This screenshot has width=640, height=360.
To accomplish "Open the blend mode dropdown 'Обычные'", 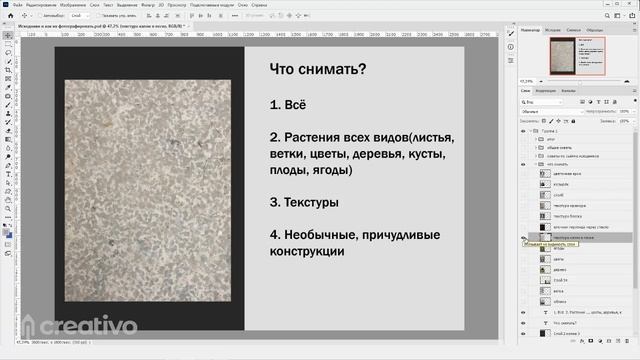I will (552, 111).
